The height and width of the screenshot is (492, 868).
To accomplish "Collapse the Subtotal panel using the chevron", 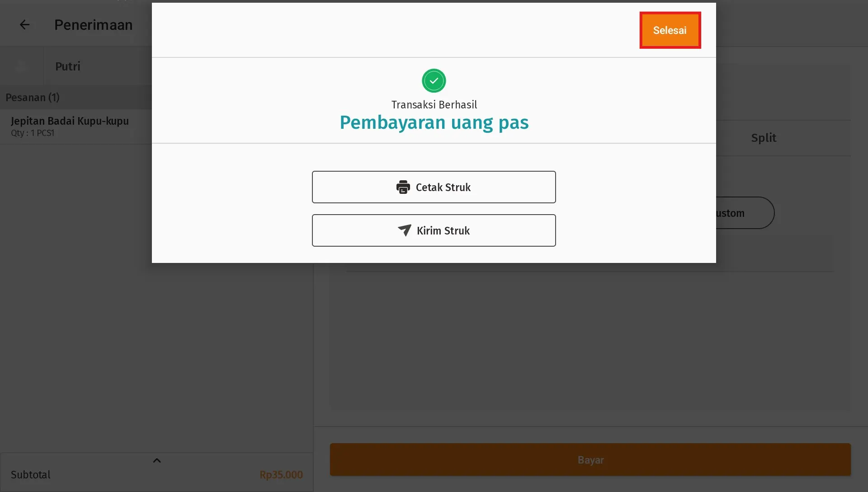I will pos(156,460).
